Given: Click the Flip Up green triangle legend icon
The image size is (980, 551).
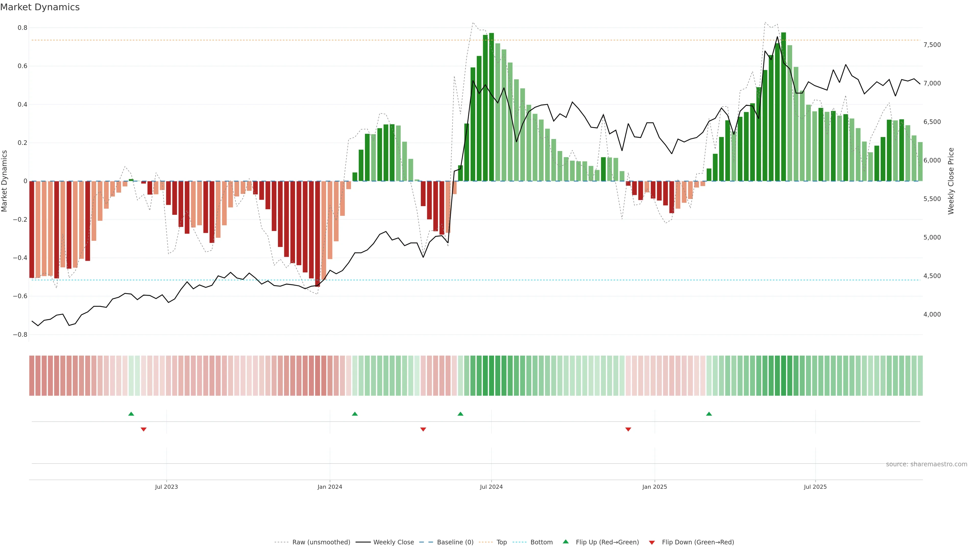Looking at the screenshot, I should coord(565,542).
